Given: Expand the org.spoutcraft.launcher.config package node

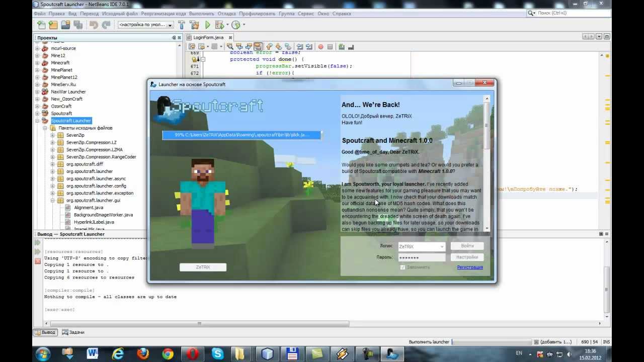Looking at the screenshot, I should [52, 186].
